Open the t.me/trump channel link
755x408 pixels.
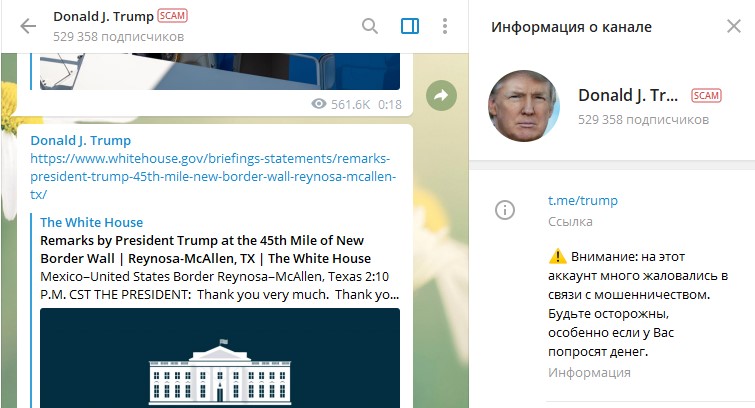coord(583,200)
